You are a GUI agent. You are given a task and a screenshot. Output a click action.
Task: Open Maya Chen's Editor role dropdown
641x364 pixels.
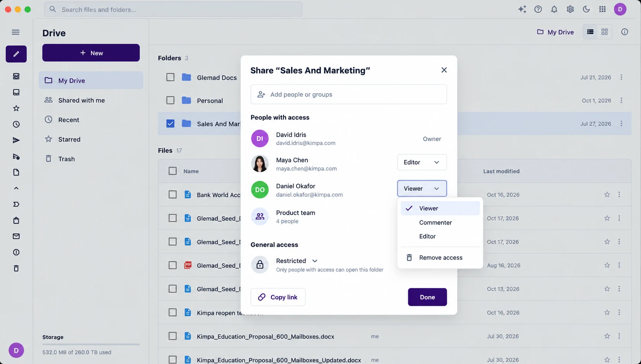[422, 162]
